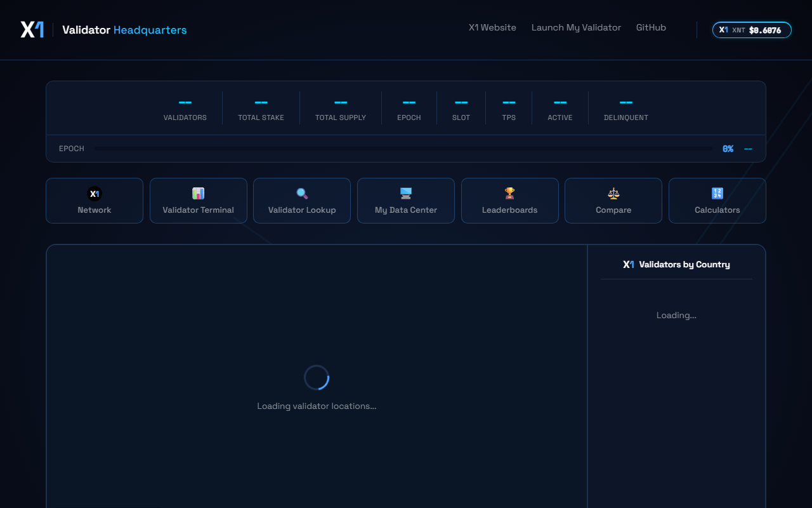Viewport: 812px width, 508px height.
Task: Open the X1 Website link
Action: 492,28
